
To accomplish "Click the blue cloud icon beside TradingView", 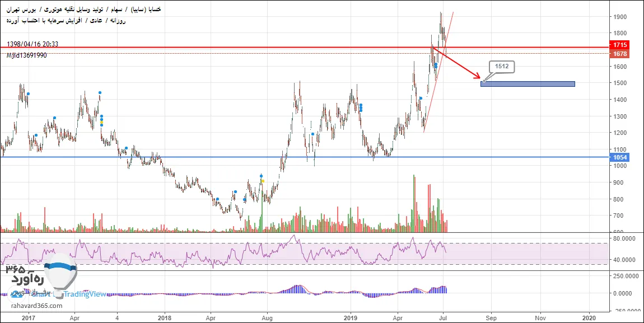I will click(x=17, y=294).
